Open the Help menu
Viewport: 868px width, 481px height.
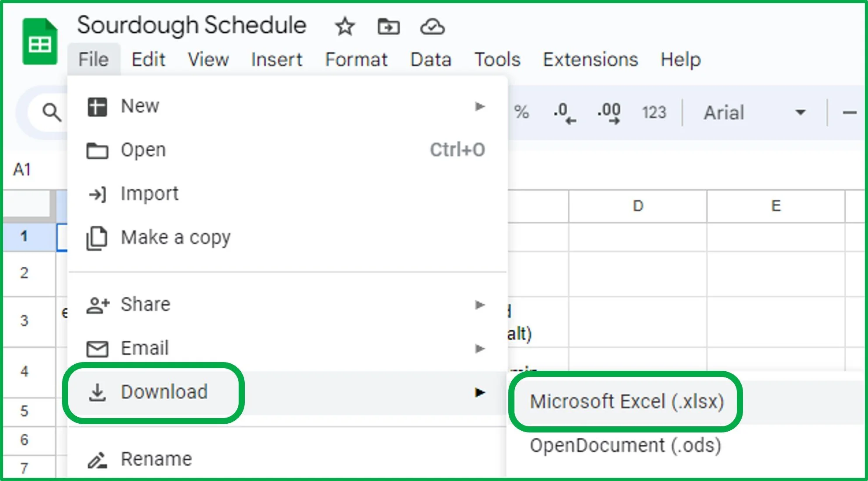point(681,59)
